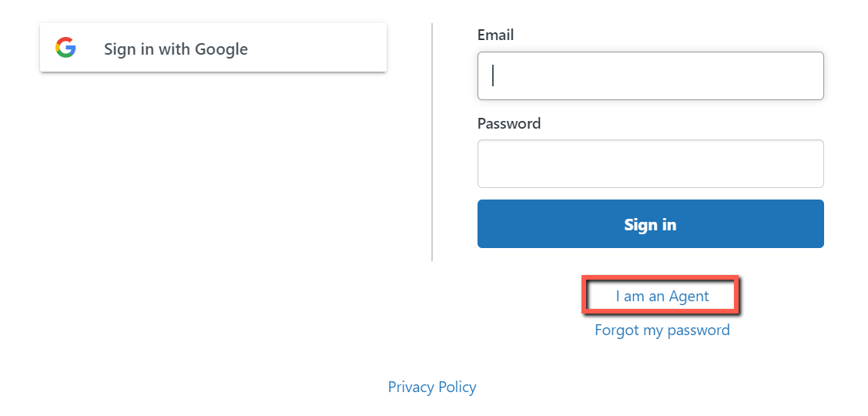Select the red-outlined I am an Agent
This screenshot has height=416, width=868.
[662, 297]
